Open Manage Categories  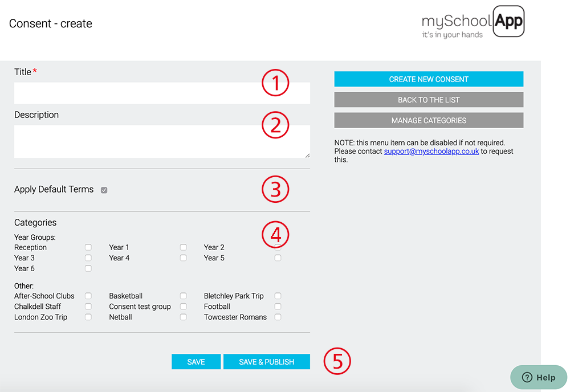click(429, 121)
